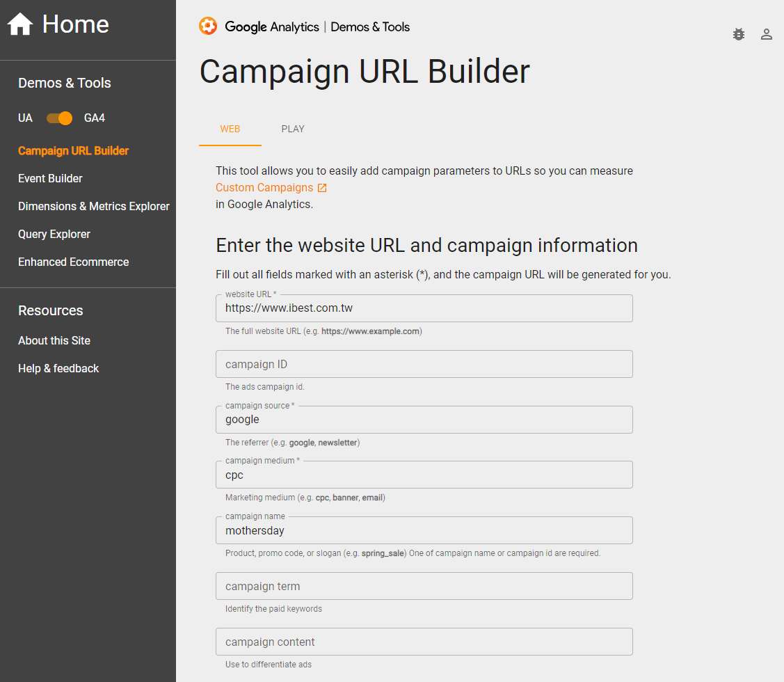Click the 'Identify the paid keywords' hint

[x=273, y=609]
